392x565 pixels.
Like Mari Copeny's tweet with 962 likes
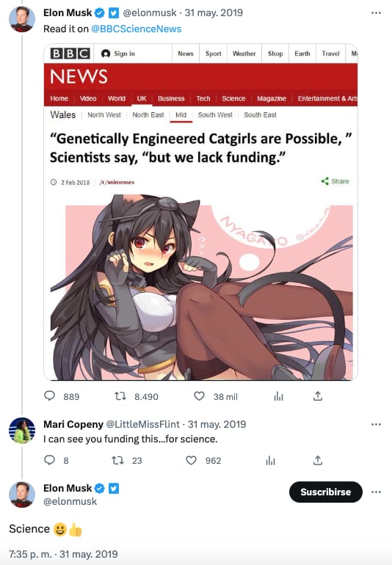point(191,460)
